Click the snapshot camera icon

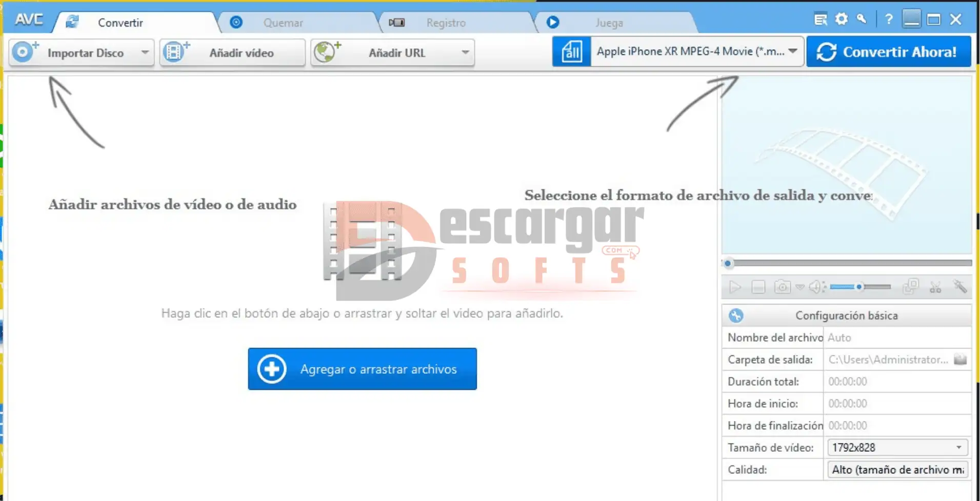[782, 286]
